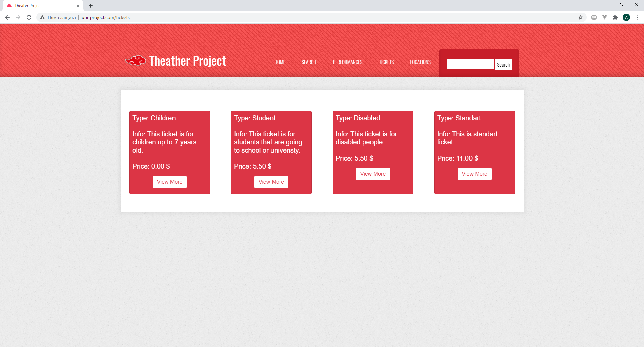Click the Student card 'Price: 5.50 $'

pos(253,166)
